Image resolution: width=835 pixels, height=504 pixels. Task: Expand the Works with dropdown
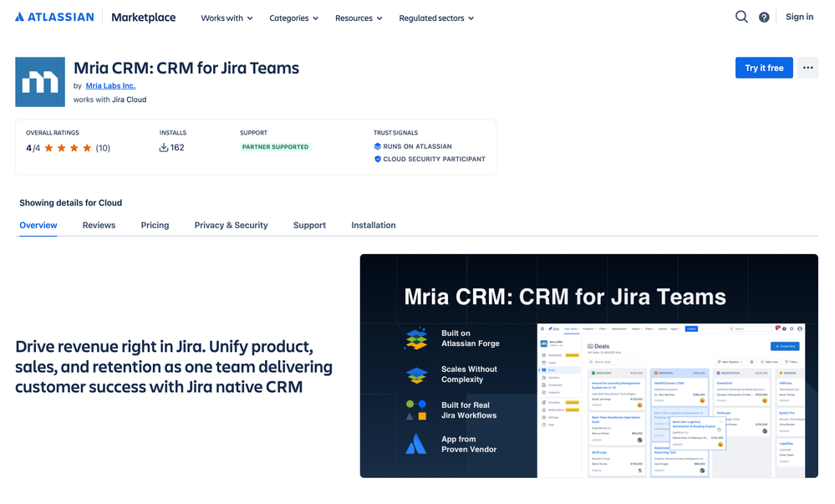pos(226,16)
